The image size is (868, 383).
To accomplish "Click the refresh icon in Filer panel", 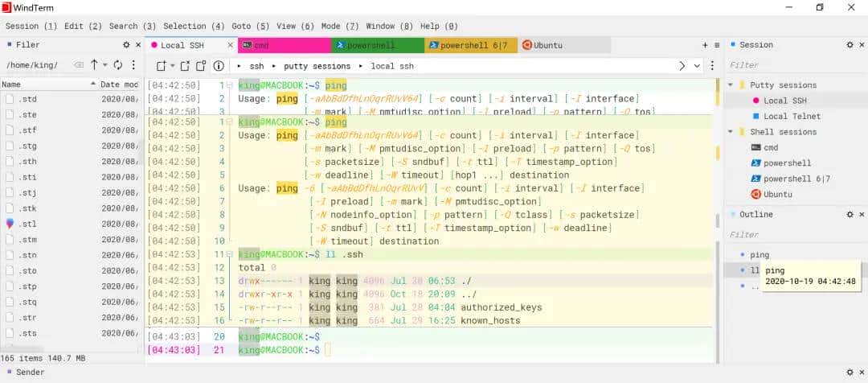I will pyautogui.click(x=117, y=64).
